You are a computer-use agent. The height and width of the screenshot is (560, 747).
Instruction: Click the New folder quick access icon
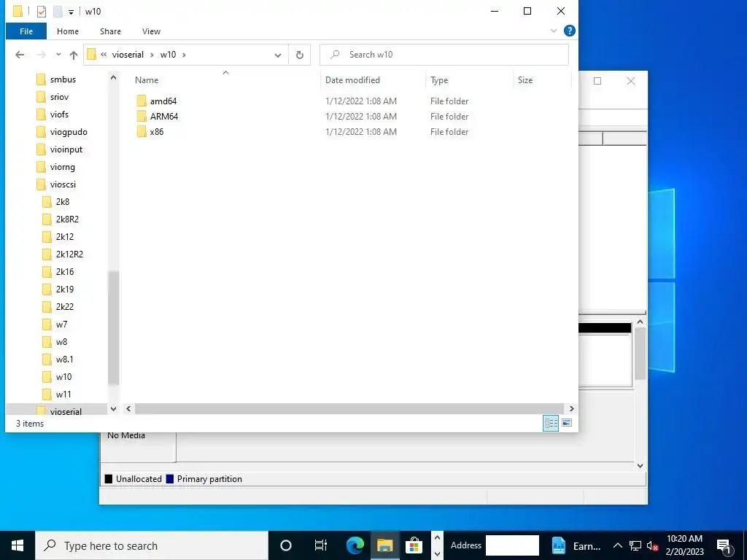tap(58, 12)
